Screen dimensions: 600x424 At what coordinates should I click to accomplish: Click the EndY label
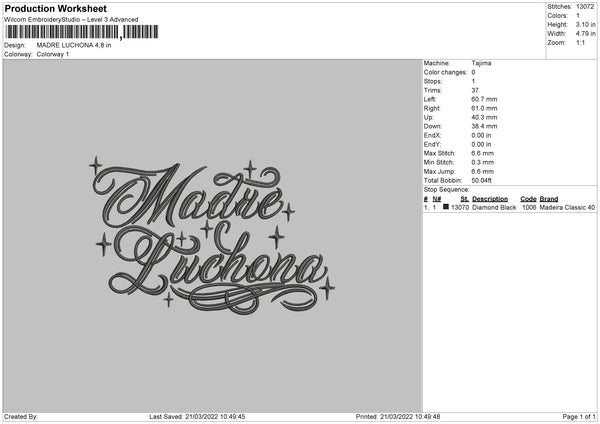click(432, 145)
